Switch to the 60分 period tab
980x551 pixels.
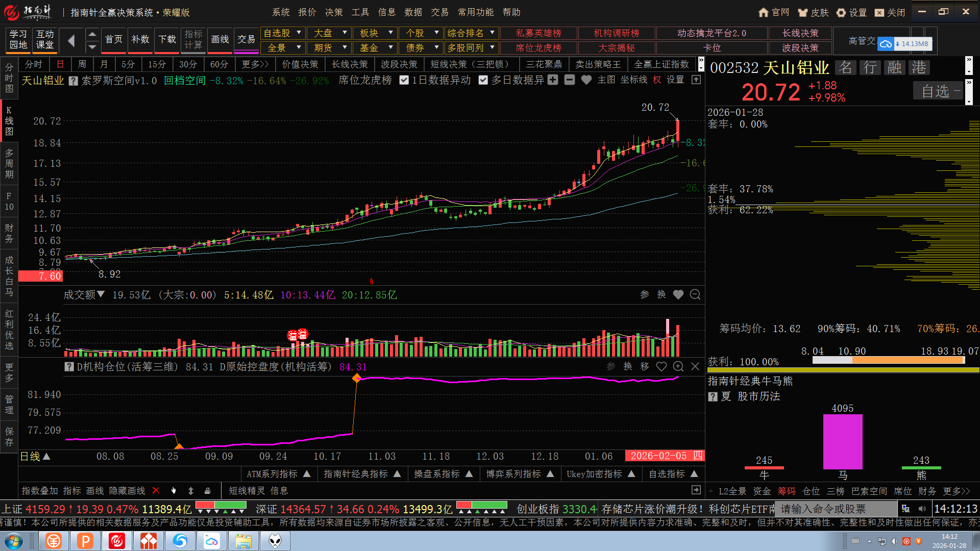pyautogui.click(x=219, y=64)
